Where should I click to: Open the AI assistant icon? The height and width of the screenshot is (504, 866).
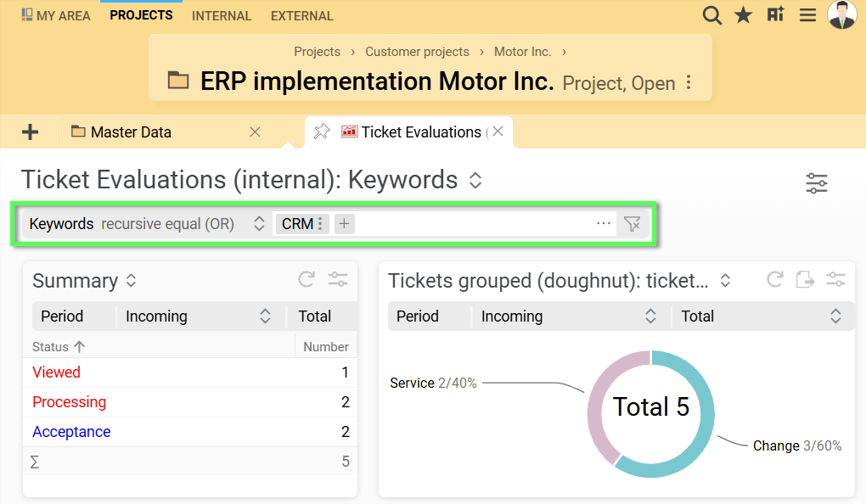pos(775,15)
